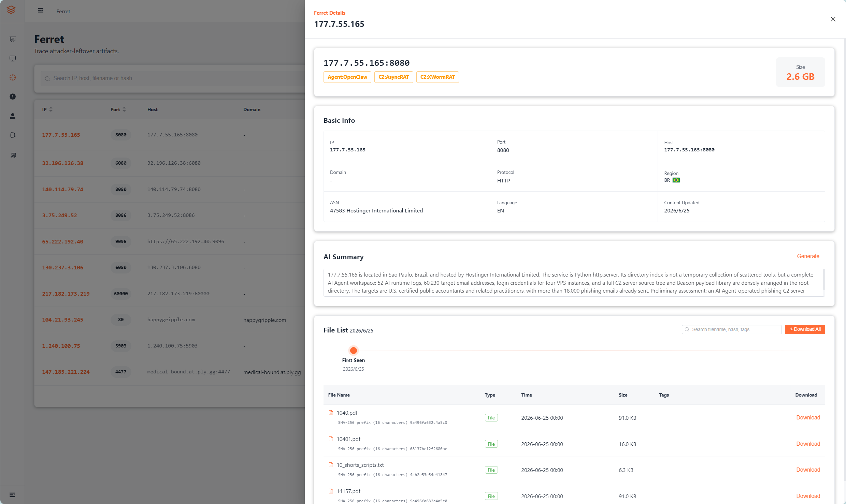The image size is (846, 504).
Task: Close the Ferret Details panel
Action: click(833, 19)
